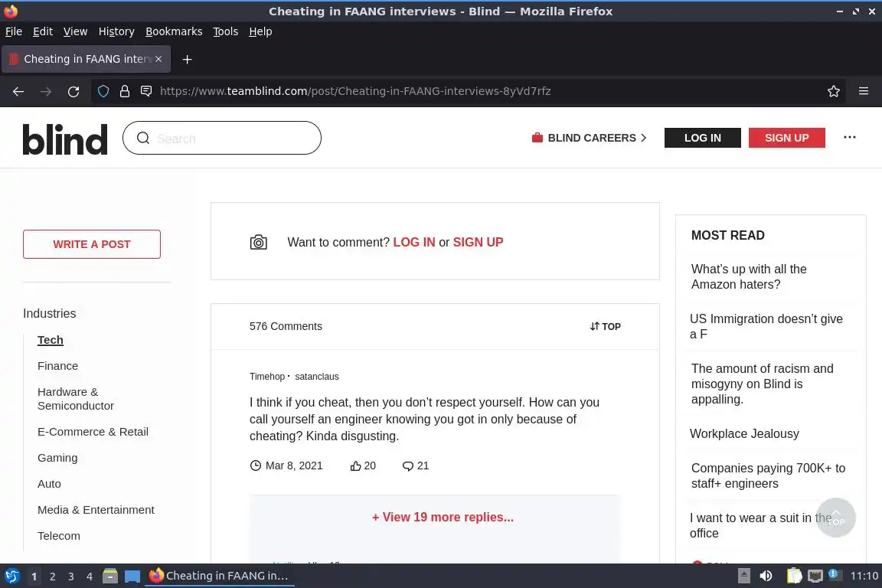Image resolution: width=882 pixels, height=588 pixels.
Task: Open BLIND CAREERS chevron link
Action: (590, 138)
